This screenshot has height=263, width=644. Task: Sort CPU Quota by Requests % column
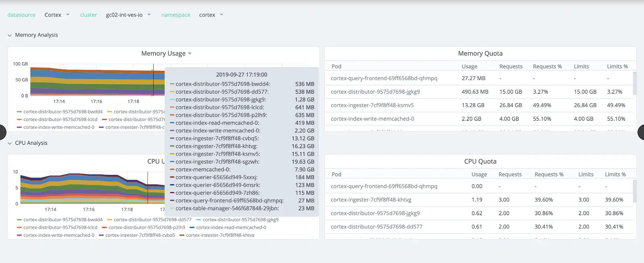click(549, 174)
